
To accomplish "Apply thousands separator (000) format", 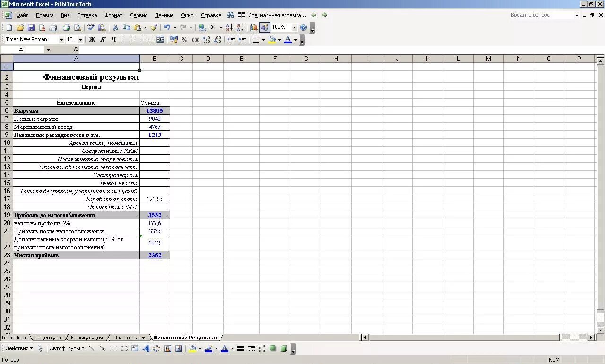I will tap(196, 40).
